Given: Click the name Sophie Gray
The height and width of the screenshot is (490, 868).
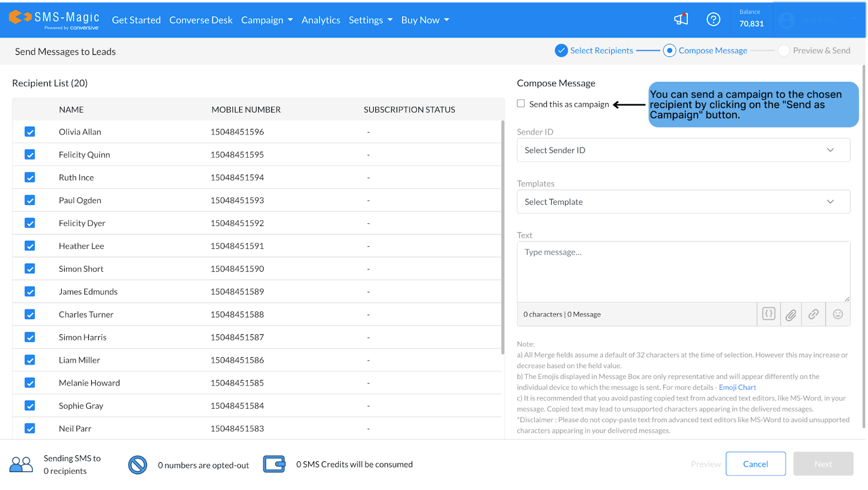Looking at the screenshot, I should 81,405.
